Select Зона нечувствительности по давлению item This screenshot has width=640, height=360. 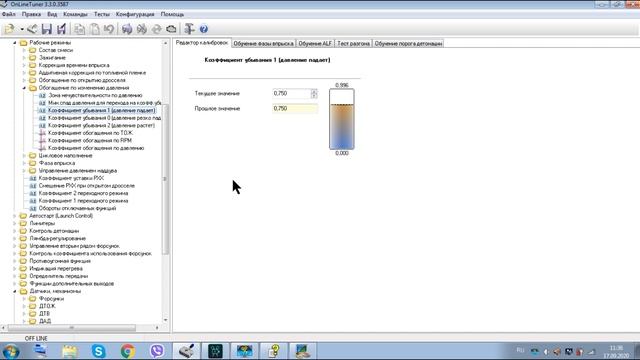click(x=95, y=95)
